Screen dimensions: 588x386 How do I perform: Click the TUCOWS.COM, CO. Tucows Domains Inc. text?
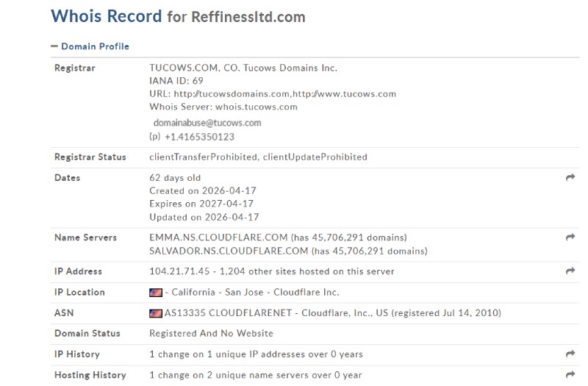tap(243, 68)
